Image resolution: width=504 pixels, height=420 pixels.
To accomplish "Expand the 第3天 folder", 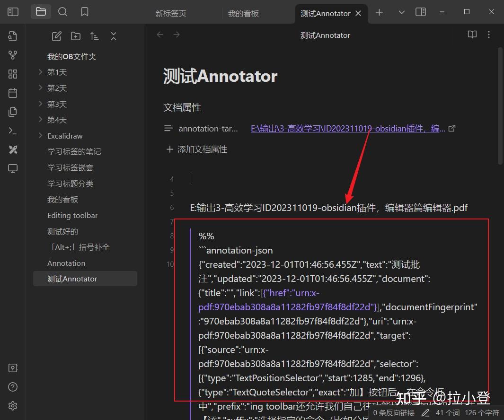I will pyautogui.click(x=41, y=104).
